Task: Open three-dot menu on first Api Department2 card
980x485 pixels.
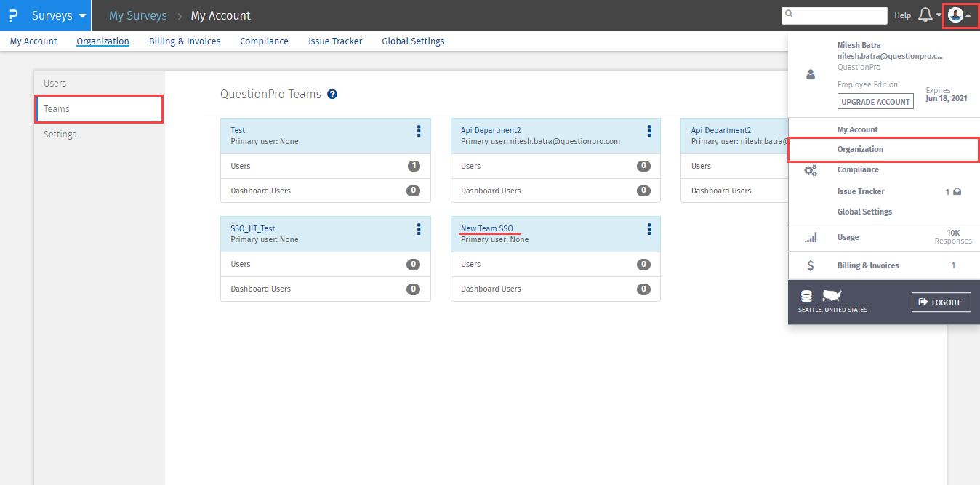Action: click(x=649, y=131)
